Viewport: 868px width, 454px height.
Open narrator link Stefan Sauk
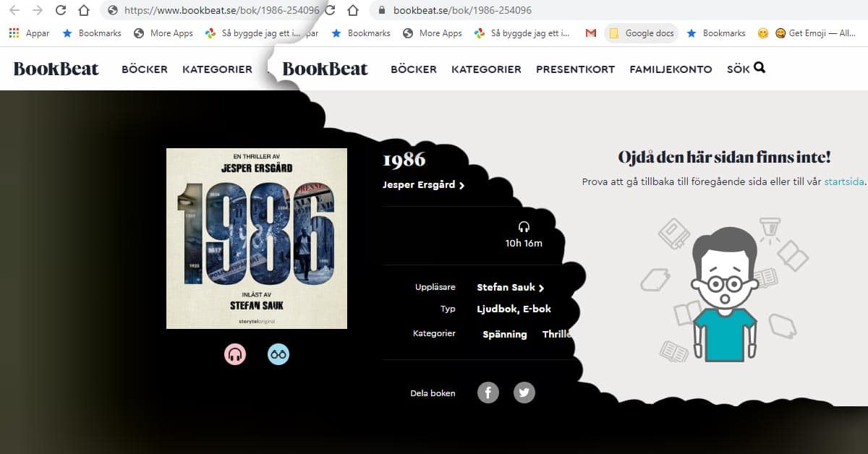[x=506, y=287]
